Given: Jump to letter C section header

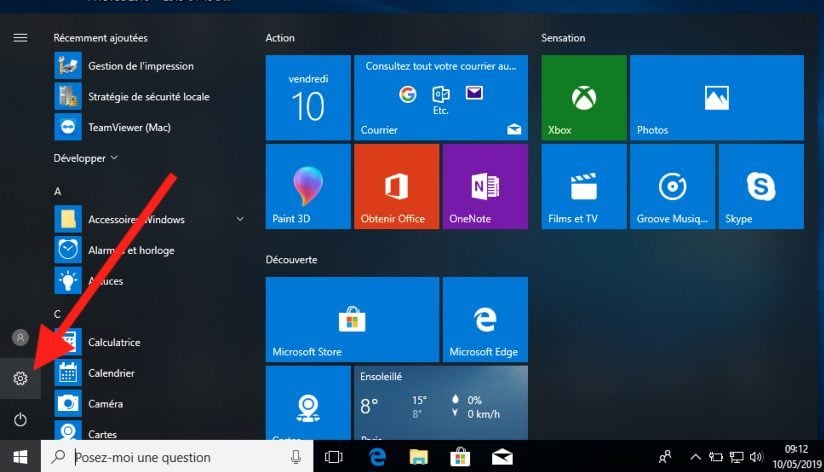Looking at the screenshot, I should click(x=57, y=314).
